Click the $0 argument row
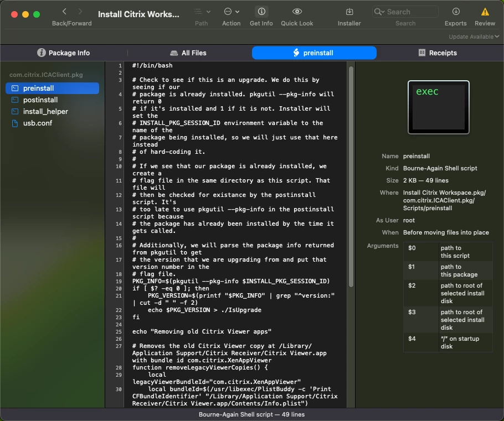Screen dimensions: 504x421 448,252
